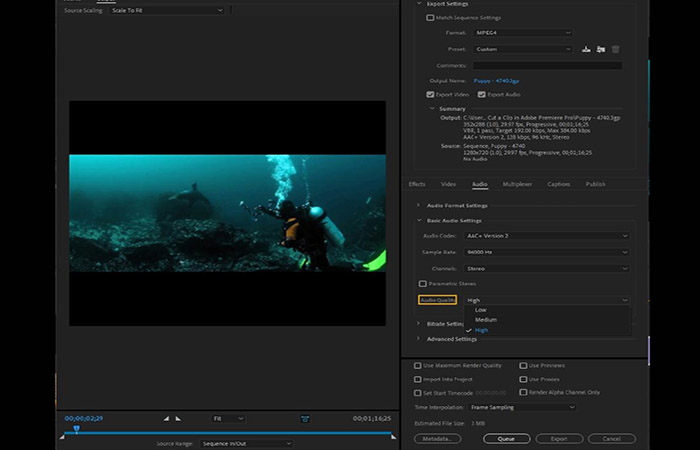Open the Channels Stereo dropdown
This screenshot has width=700, height=450.
[x=547, y=269]
